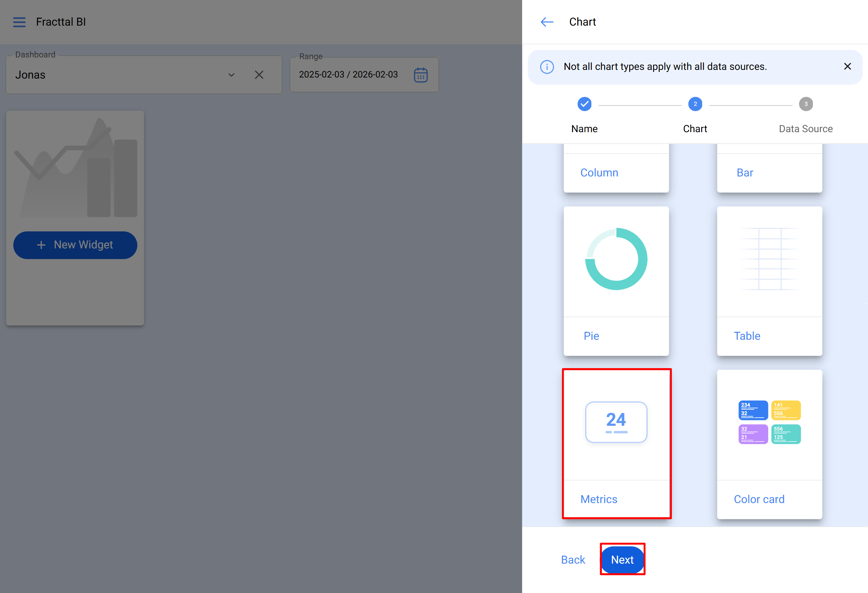Click the Back link
Viewport: 868px width, 593px height.
coord(573,559)
